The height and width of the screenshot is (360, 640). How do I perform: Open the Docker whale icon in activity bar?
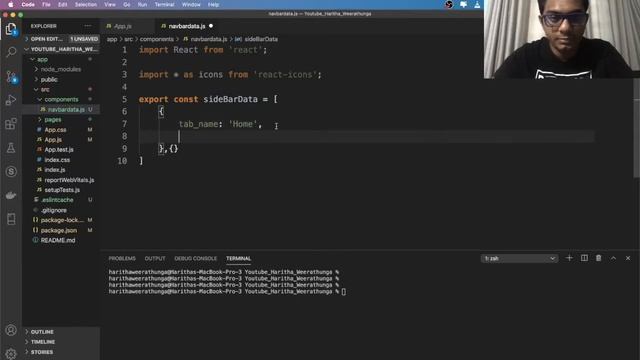11,196
